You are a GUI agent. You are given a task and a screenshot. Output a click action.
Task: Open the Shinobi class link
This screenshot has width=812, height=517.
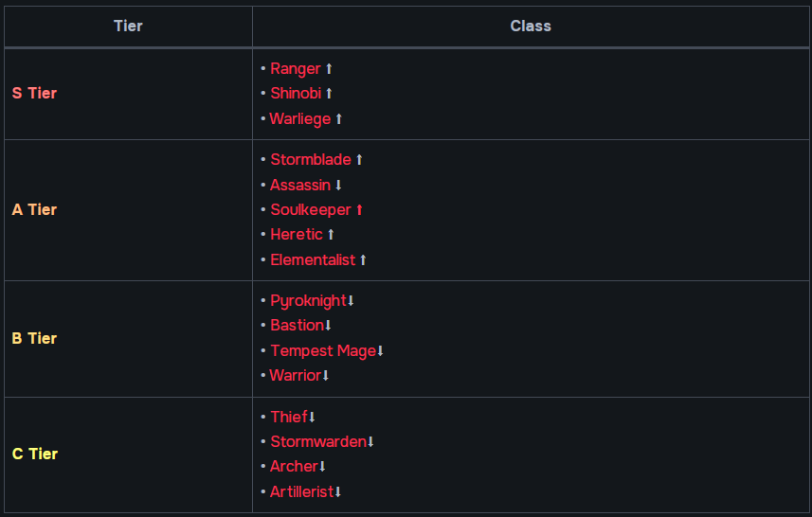[296, 93]
